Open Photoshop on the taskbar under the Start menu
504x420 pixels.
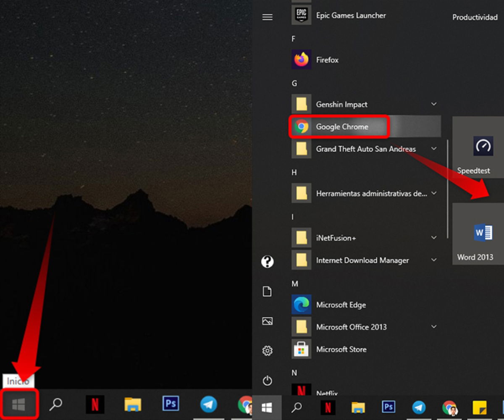388,407
